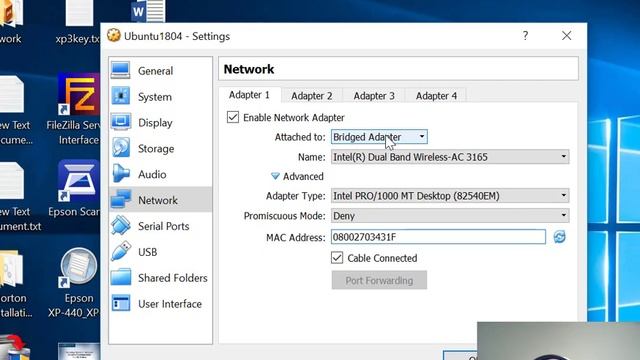640x360 pixels.
Task: Select the Display monitor icon
Action: tap(121, 122)
